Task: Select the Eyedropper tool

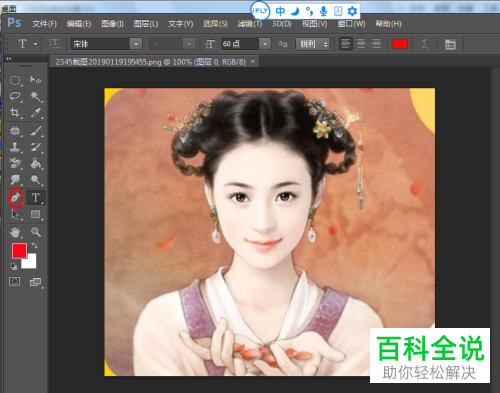Action: (36, 113)
